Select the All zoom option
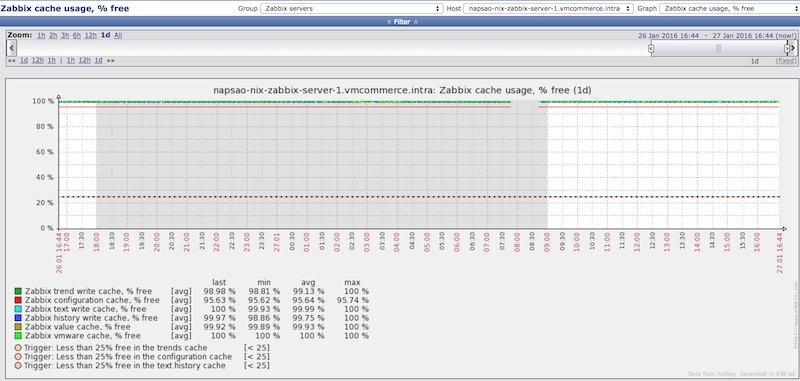Screen dimensions: 800x381 pyautogui.click(x=118, y=35)
